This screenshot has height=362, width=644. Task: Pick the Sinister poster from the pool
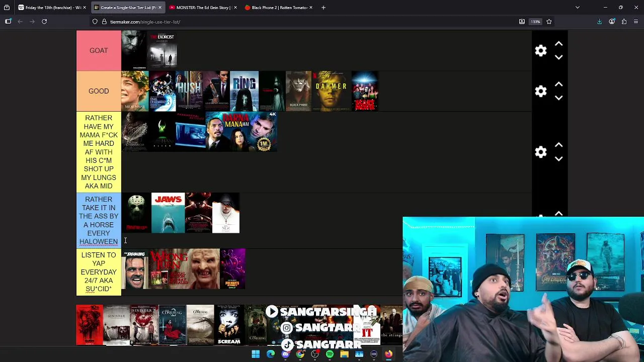pos(117,325)
